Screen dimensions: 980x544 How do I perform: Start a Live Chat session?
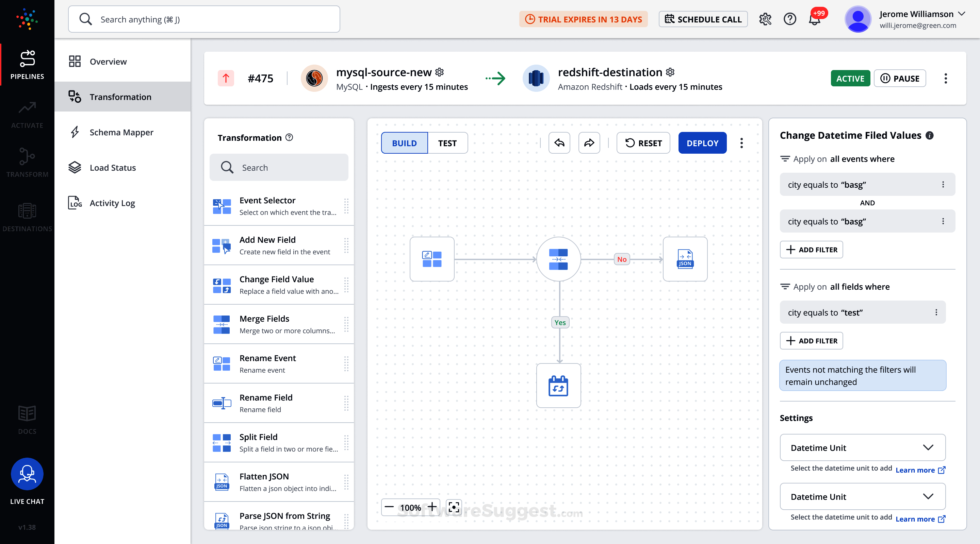point(27,474)
